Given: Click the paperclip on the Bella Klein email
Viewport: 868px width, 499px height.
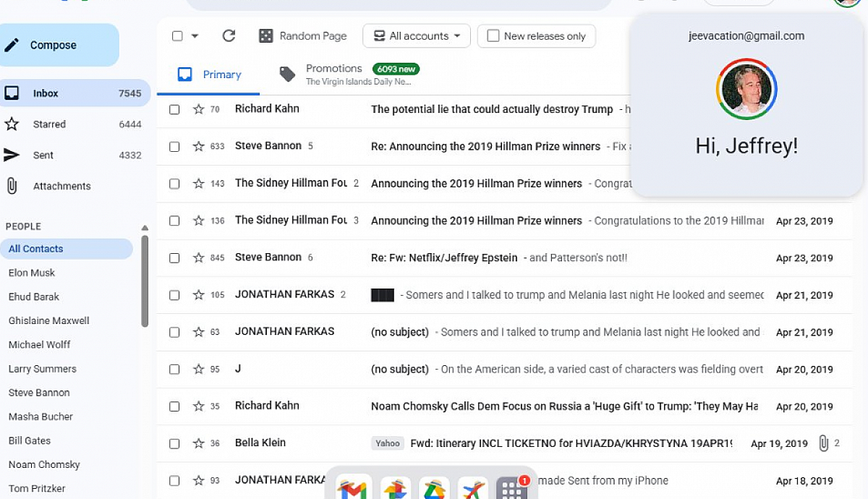Looking at the screenshot, I should [x=823, y=443].
